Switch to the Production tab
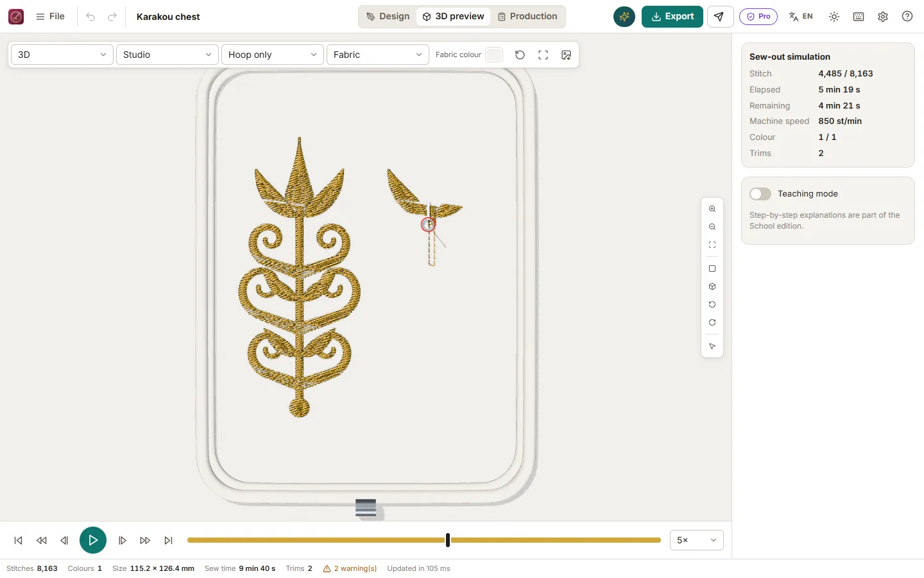924x578 pixels. (527, 17)
